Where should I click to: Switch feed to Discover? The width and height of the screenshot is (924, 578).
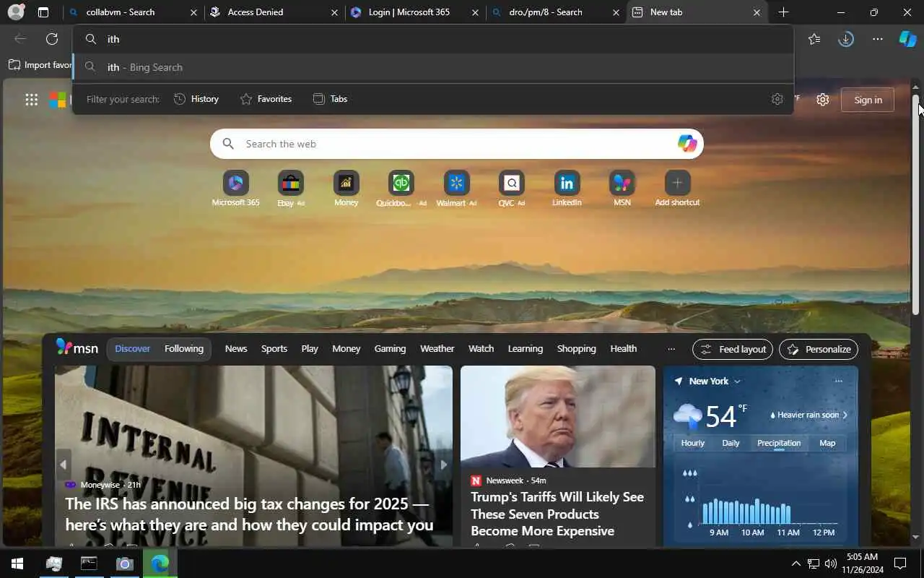pyautogui.click(x=133, y=349)
